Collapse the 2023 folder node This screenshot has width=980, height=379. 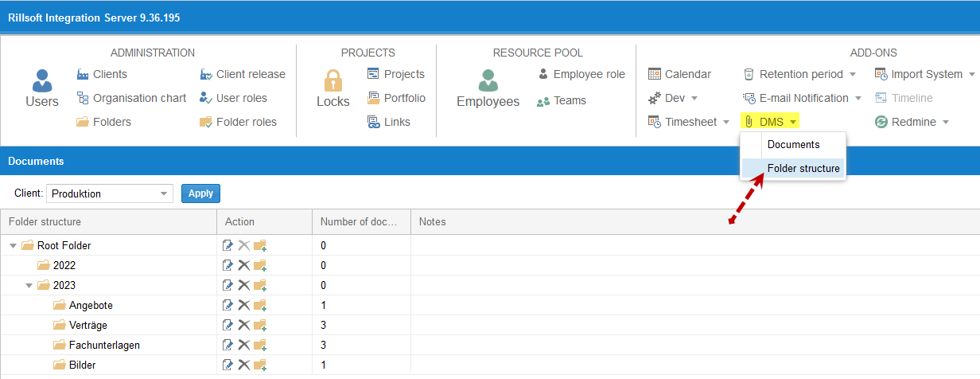point(29,286)
